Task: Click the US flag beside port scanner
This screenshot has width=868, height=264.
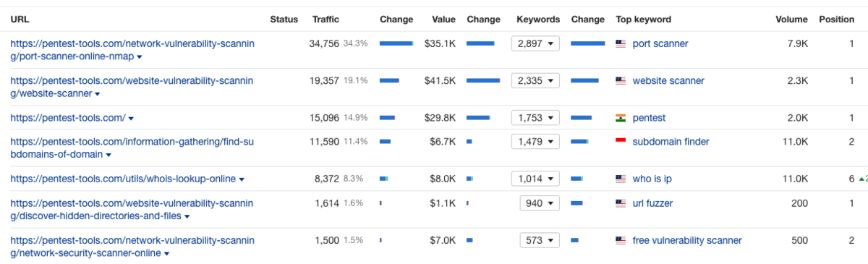Action: [620, 44]
